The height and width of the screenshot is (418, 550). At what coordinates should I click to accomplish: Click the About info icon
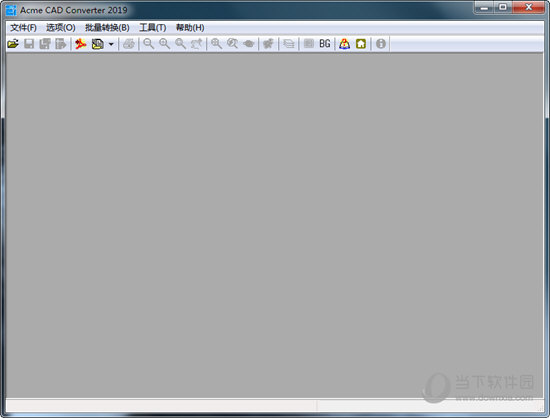381,44
